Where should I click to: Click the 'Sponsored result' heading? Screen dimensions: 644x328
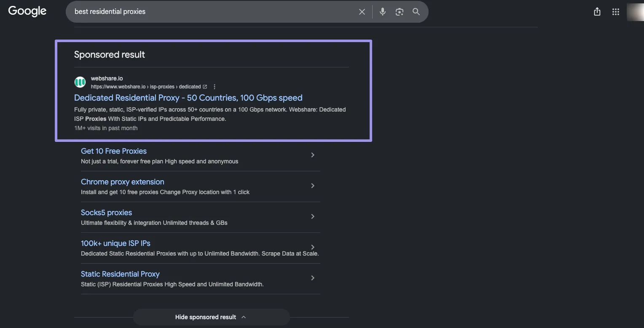[110, 55]
